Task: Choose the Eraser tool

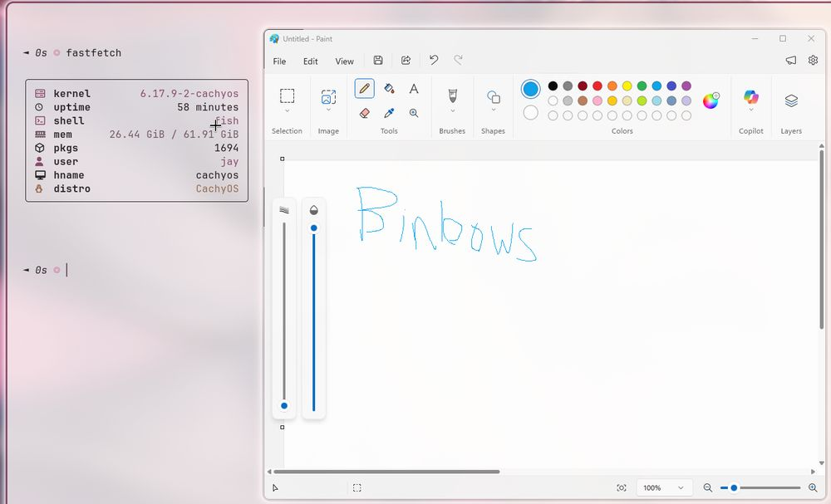Action: tap(364, 113)
